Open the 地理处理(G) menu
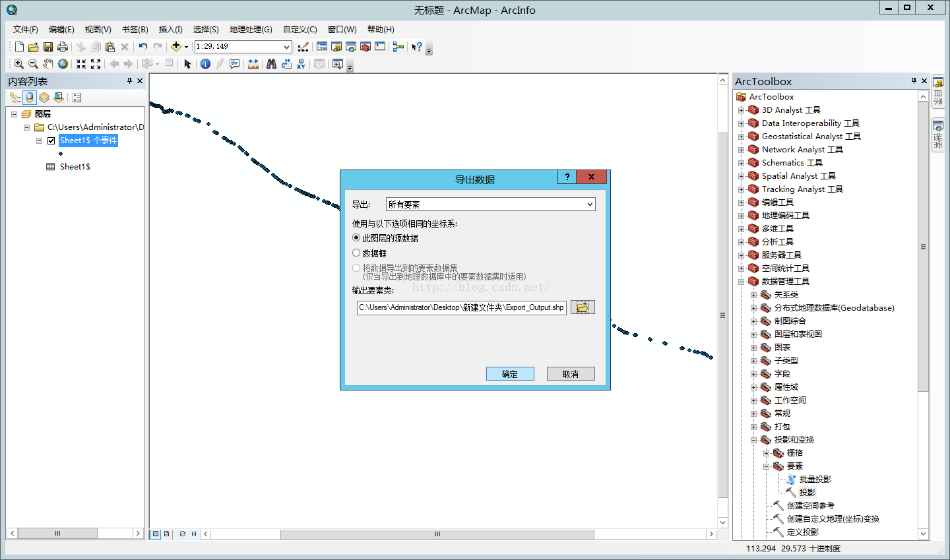Image resolution: width=950 pixels, height=560 pixels. pyautogui.click(x=251, y=30)
